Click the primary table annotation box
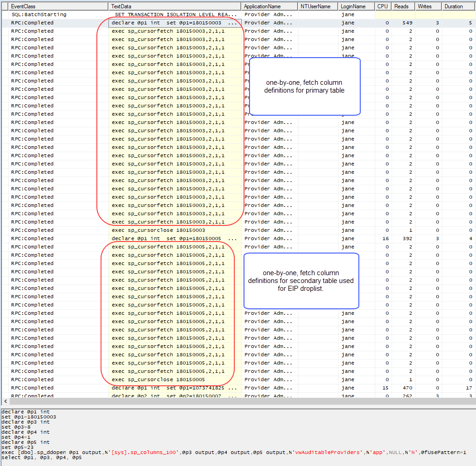Screen dimensions: 476x466 point(304,86)
